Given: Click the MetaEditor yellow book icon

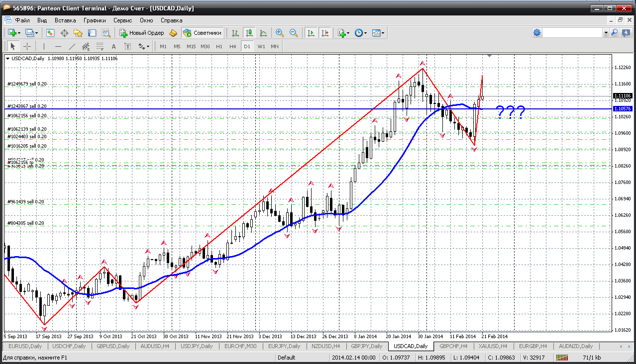Looking at the screenshot, I should pos(173,33).
